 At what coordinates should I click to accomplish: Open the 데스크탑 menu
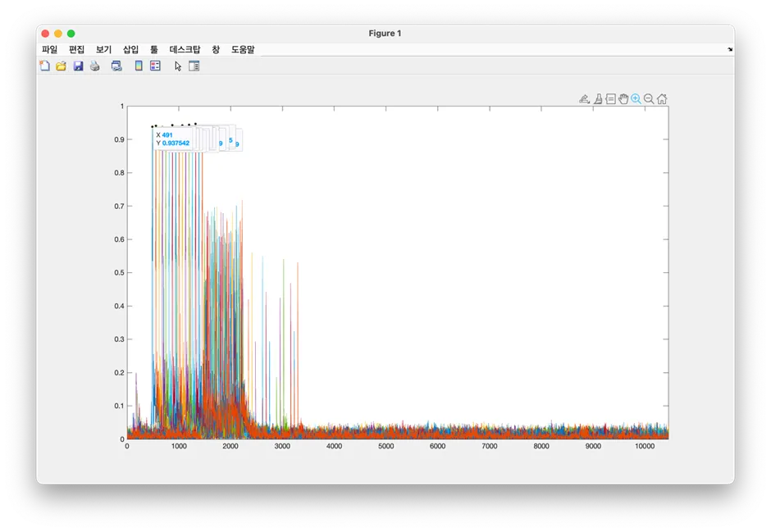tap(185, 49)
